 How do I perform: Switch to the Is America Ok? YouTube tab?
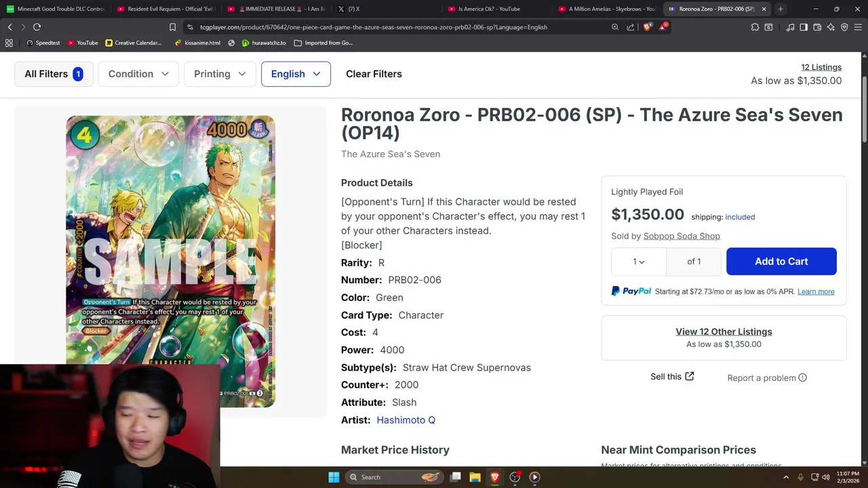point(488,9)
